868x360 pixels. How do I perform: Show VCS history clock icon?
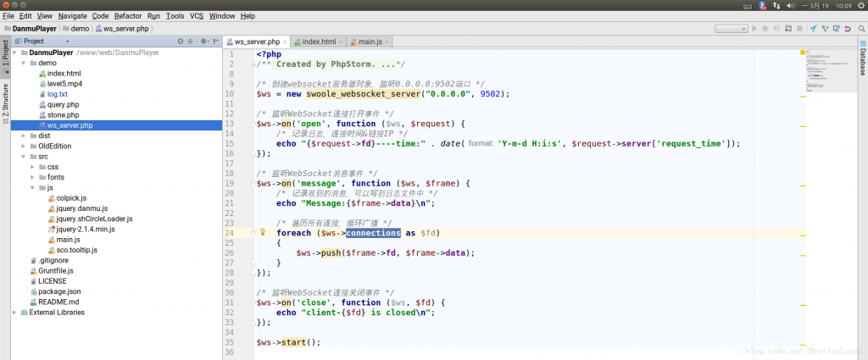[x=837, y=28]
